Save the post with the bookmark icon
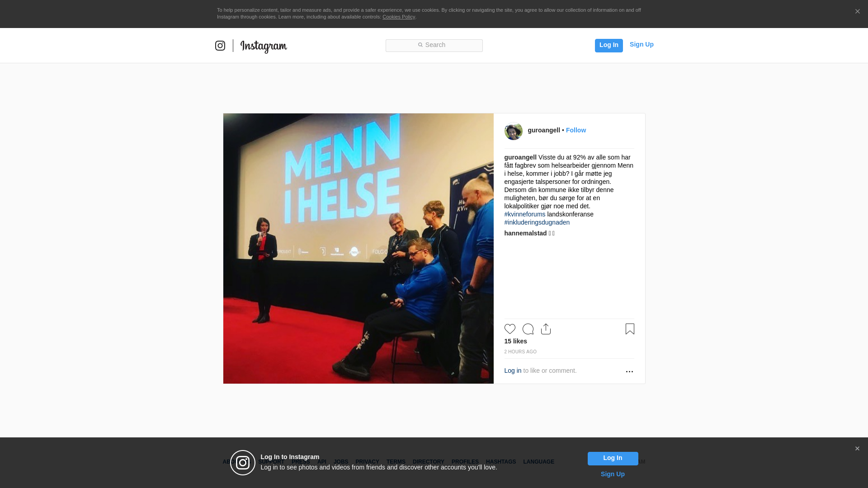This screenshot has height=488, width=868. tap(630, 329)
